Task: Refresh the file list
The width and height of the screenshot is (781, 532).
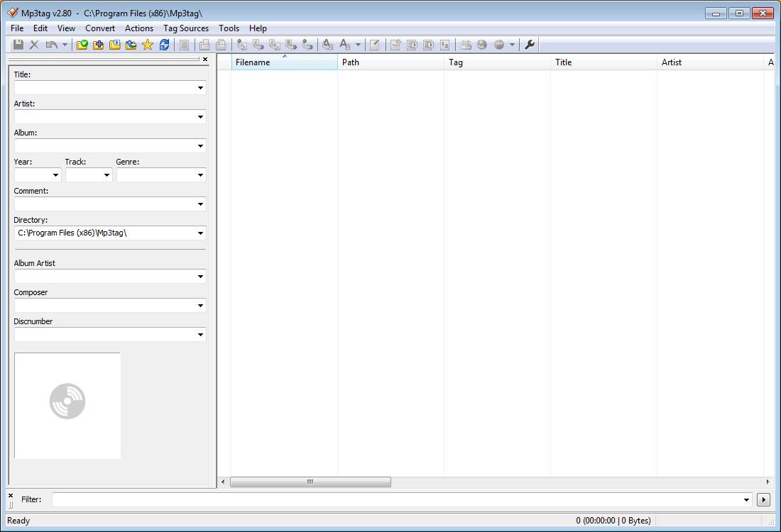Action: [164, 44]
